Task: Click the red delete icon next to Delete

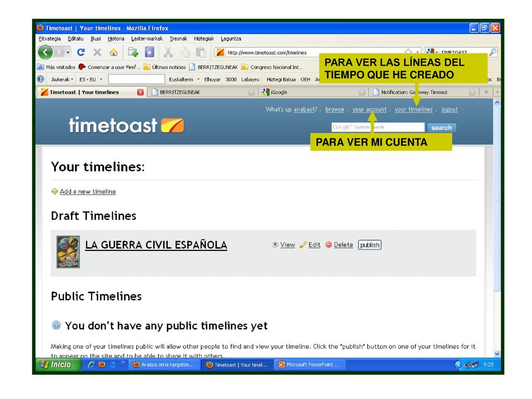Action: tap(328, 245)
